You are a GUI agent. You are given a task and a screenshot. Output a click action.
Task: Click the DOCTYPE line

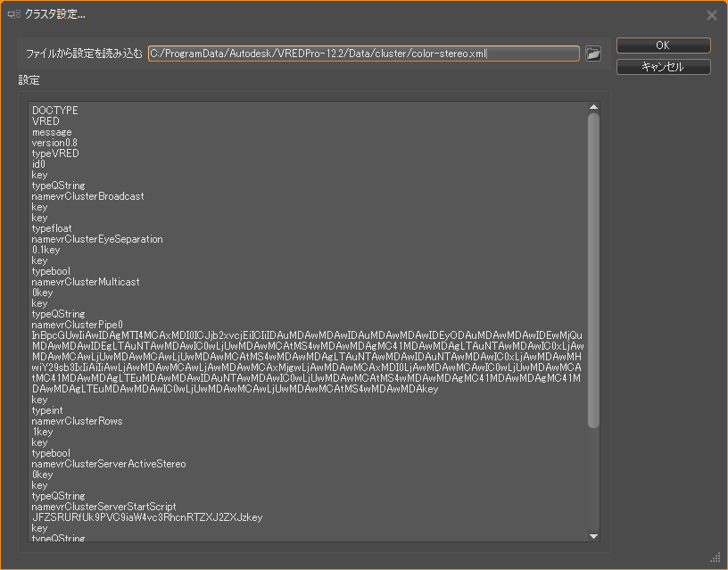pos(54,111)
